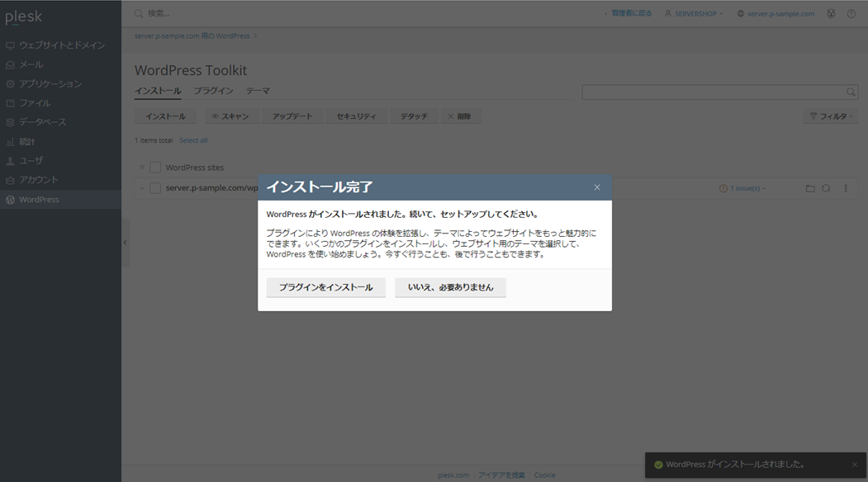Screen dimensions: 868x482
Task: Collapse the left sidebar using the handle
Action: (x=126, y=242)
